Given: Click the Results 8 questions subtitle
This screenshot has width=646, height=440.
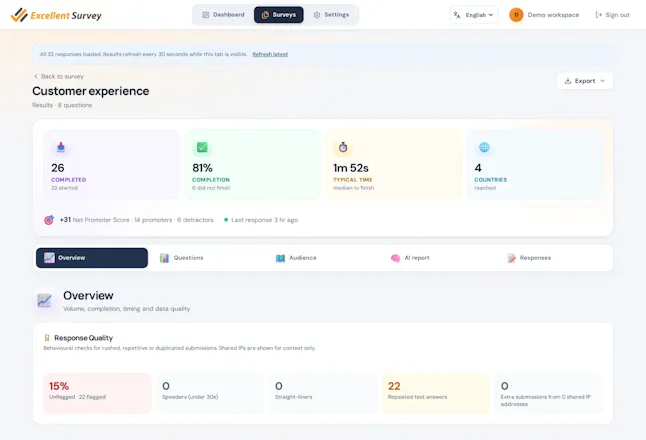Looking at the screenshot, I should pyautogui.click(x=62, y=105).
